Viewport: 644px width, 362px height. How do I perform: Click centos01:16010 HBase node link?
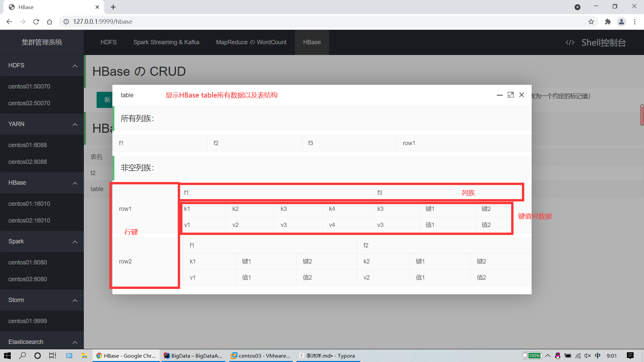point(29,203)
